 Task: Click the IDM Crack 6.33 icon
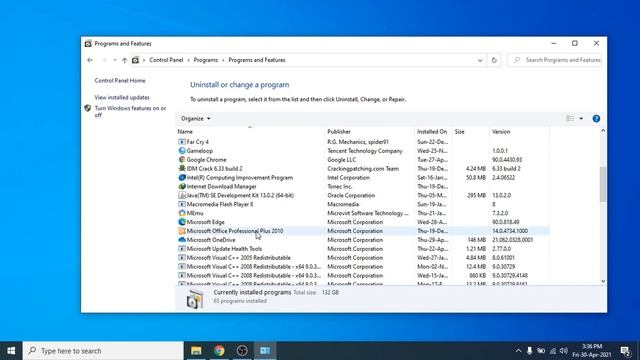[x=182, y=169]
